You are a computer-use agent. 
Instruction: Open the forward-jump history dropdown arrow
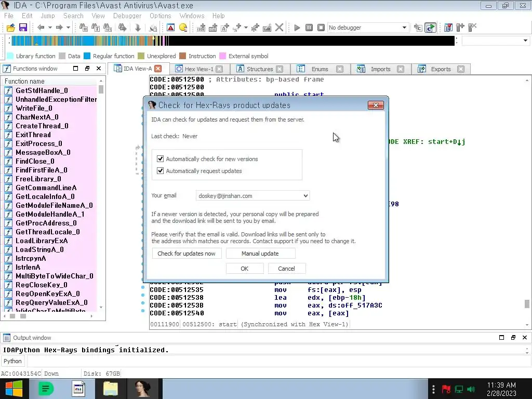click(68, 28)
